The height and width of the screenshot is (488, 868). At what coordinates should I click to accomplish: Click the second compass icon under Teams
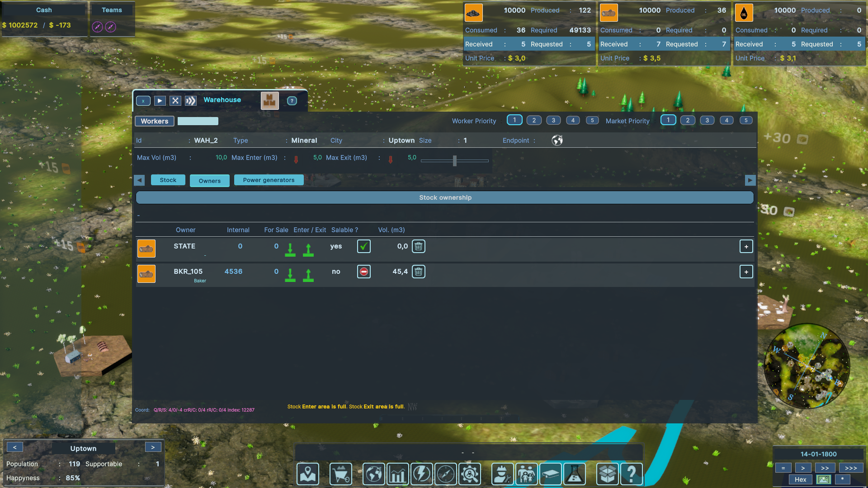[110, 27]
